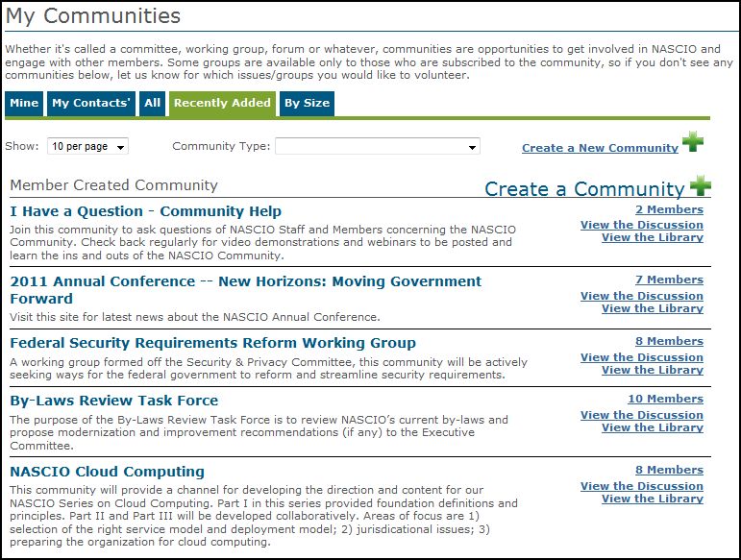Click description 'Visit this site for latest news'
Viewport: 741px width, 560px height.
(195, 317)
